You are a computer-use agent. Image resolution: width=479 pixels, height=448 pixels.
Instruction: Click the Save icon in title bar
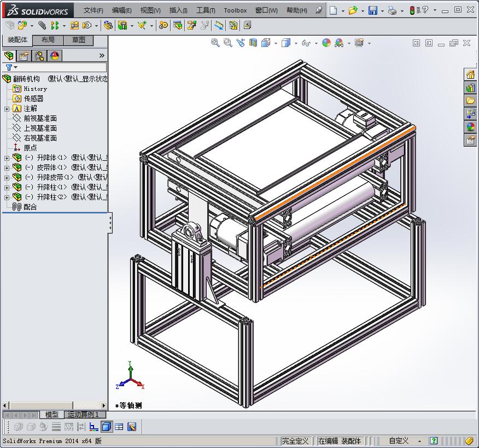click(373, 10)
